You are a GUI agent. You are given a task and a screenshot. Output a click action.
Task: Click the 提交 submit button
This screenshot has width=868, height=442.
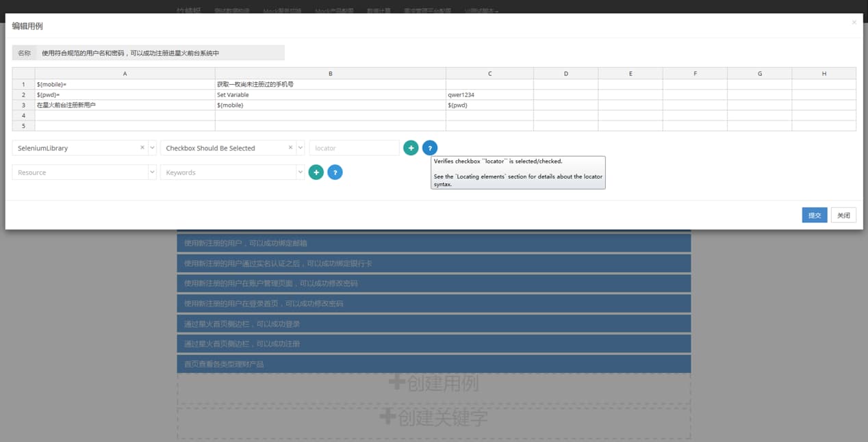pos(815,215)
